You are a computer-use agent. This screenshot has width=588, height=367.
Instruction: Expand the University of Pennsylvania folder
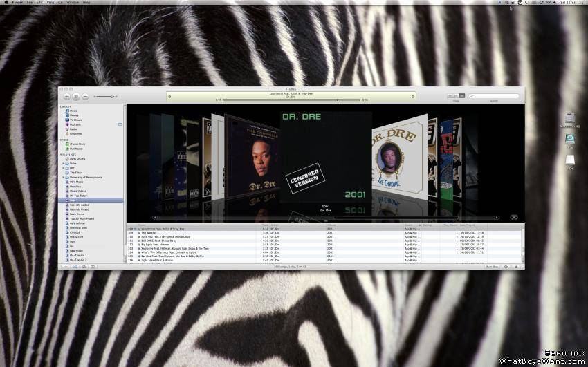click(62, 177)
